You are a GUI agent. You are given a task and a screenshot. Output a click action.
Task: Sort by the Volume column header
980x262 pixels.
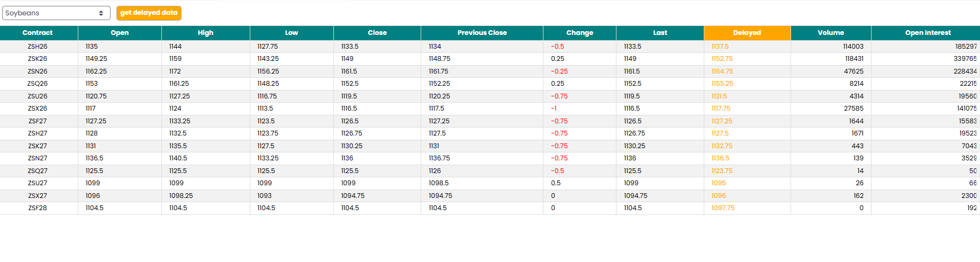(x=831, y=33)
